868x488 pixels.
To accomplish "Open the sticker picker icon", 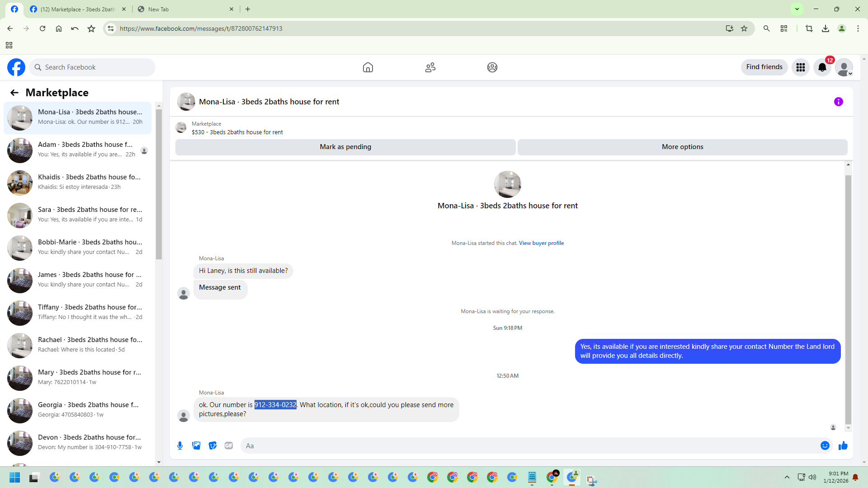I will point(212,446).
